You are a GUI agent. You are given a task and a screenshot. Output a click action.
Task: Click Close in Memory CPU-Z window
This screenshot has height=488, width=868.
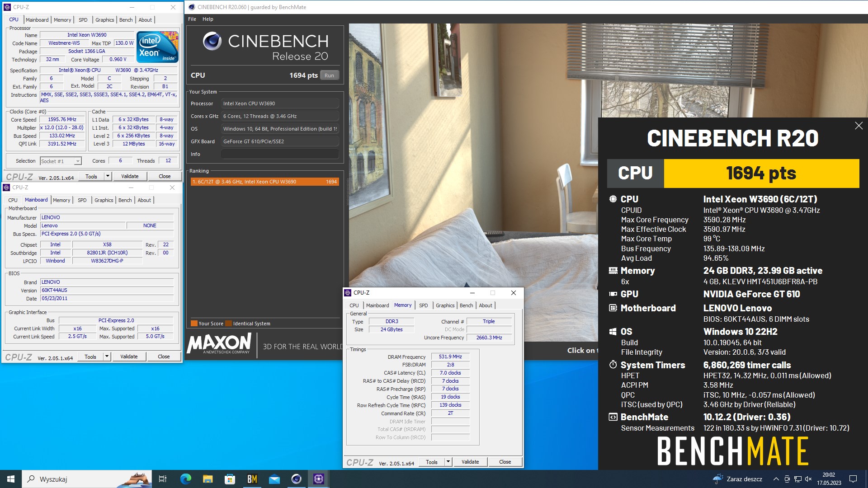pyautogui.click(x=505, y=462)
